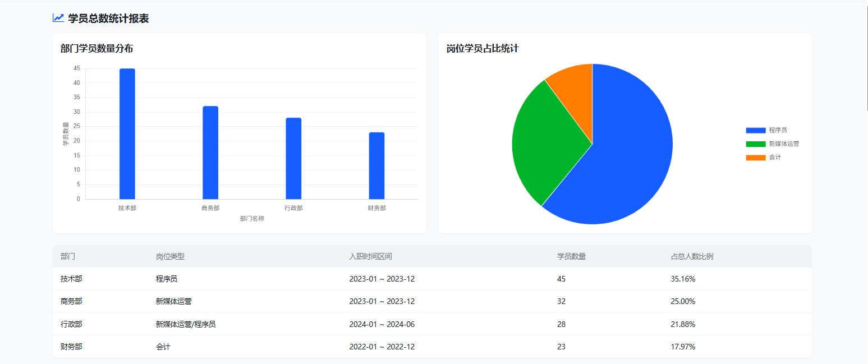
Task: Toggle the 会计 legend entry
Action: 774,158
